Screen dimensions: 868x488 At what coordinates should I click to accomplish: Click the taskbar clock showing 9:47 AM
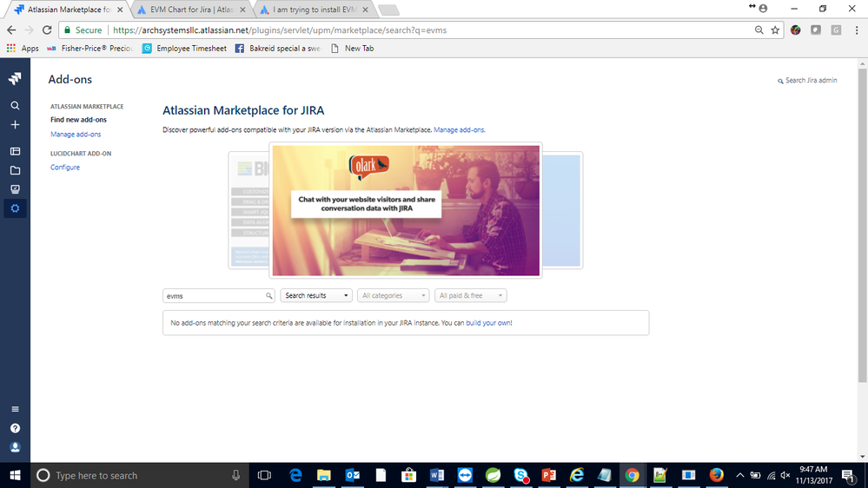tap(814, 475)
